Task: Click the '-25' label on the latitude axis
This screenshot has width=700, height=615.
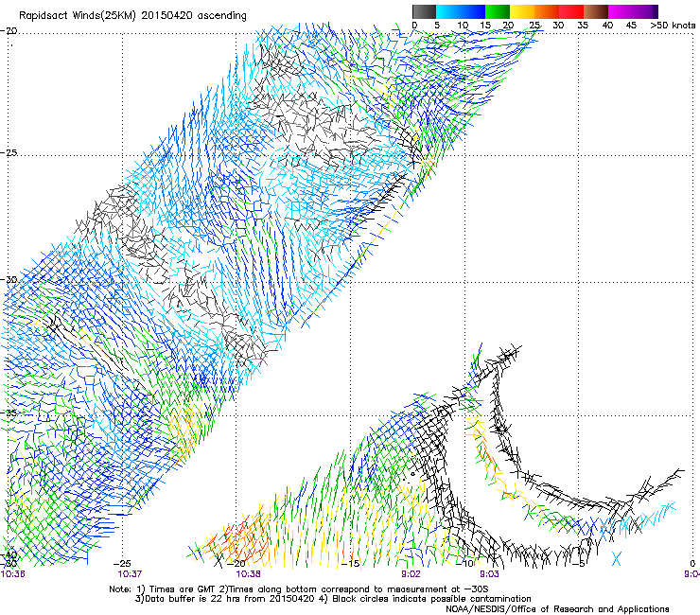Action: [x=9, y=152]
